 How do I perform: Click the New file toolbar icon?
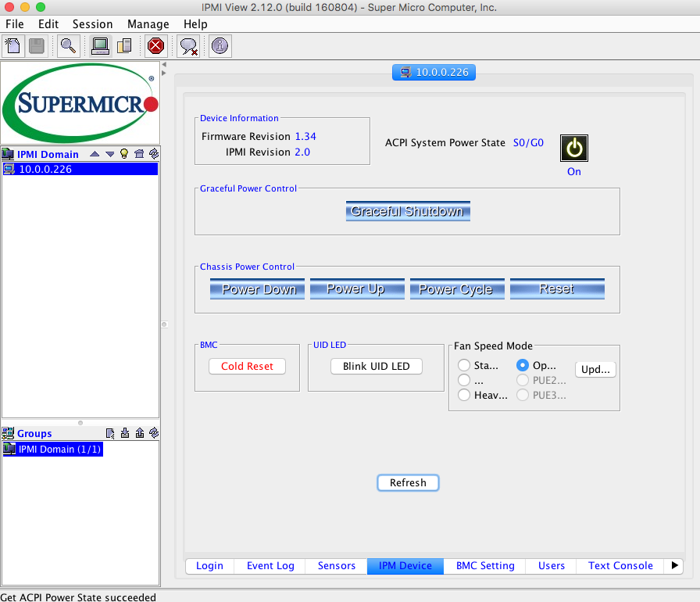point(12,45)
